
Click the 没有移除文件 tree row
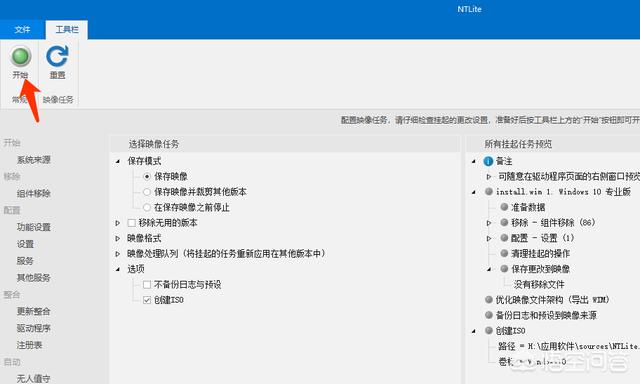click(539, 284)
